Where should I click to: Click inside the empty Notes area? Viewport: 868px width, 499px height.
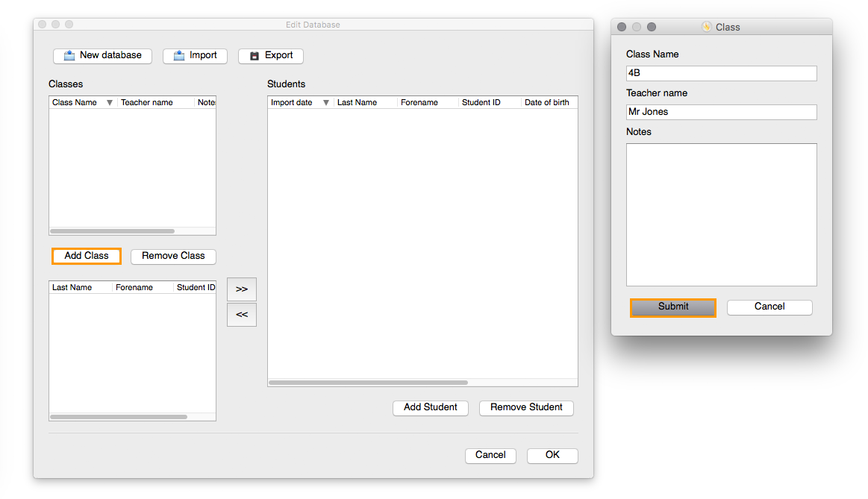(721, 214)
